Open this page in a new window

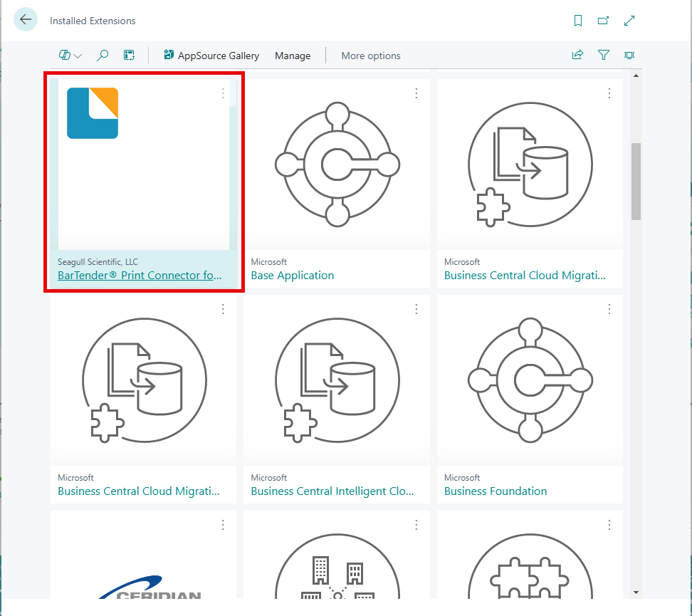coord(603,21)
